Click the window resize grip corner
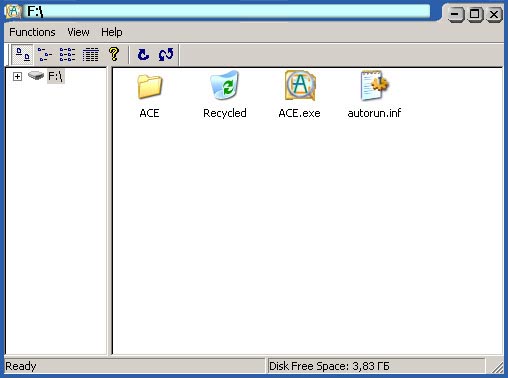This screenshot has width=508, height=378. click(497, 367)
